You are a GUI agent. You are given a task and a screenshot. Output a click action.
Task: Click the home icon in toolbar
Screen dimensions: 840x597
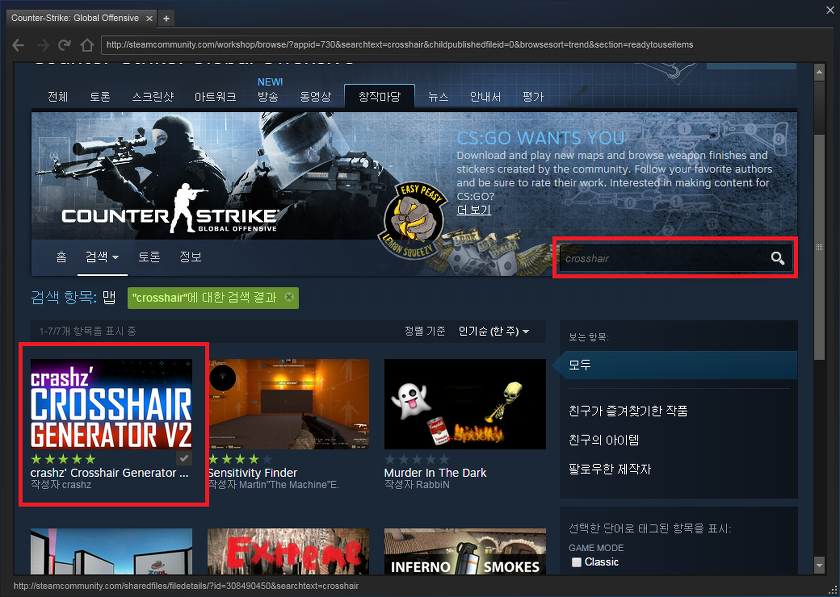87,45
